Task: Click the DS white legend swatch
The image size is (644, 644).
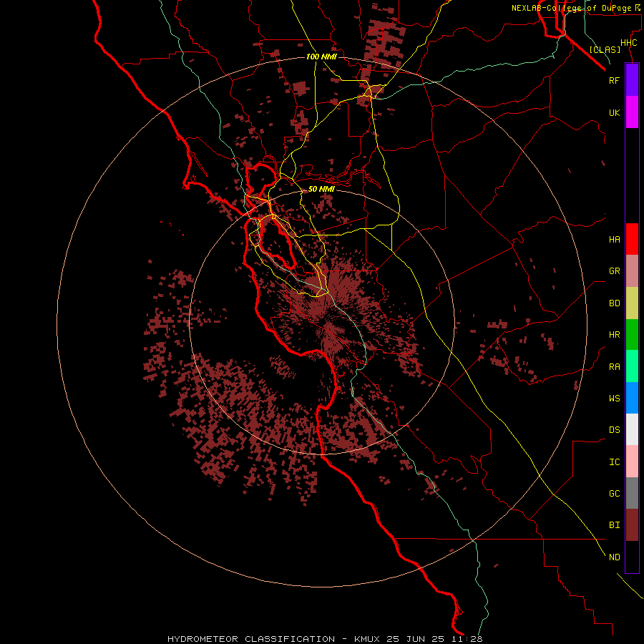Action: pyautogui.click(x=632, y=429)
